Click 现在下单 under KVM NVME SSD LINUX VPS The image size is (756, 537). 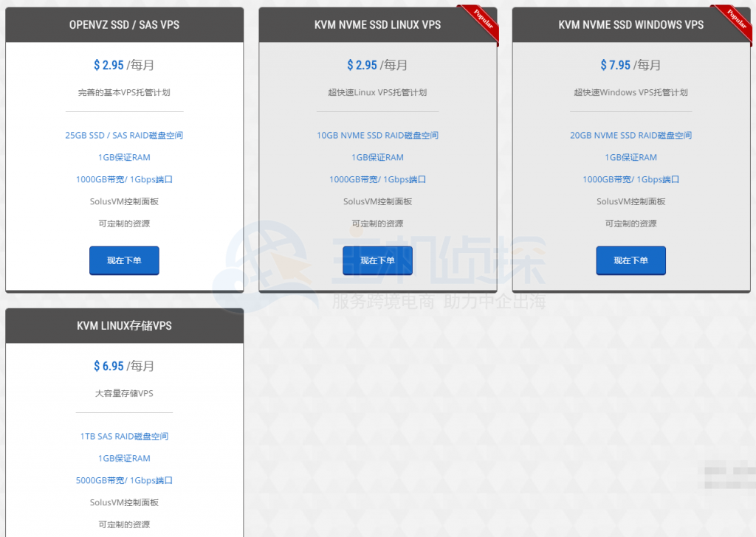click(x=377, y=260)
